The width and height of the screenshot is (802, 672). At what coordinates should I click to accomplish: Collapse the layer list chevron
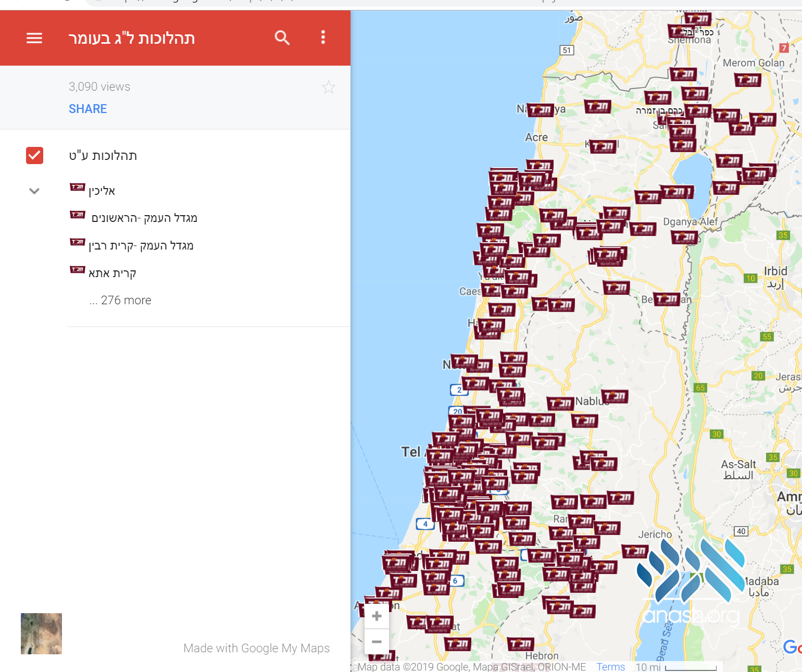[34, 191]
